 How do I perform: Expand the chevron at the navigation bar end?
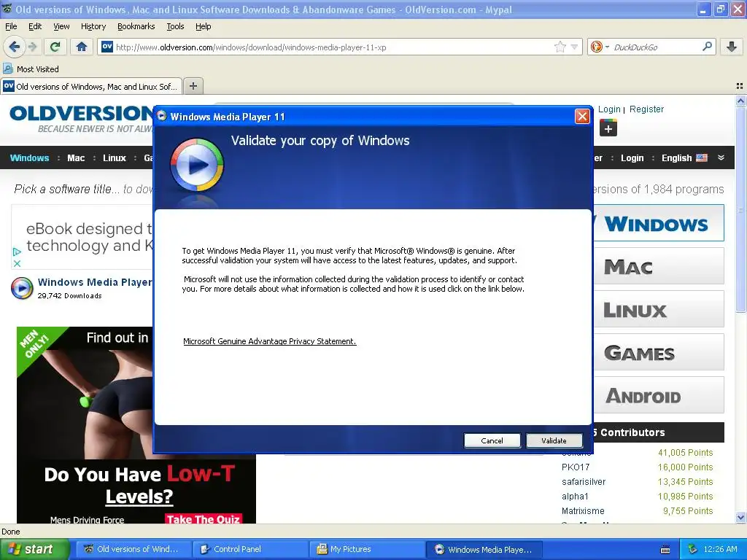point(721,157)
